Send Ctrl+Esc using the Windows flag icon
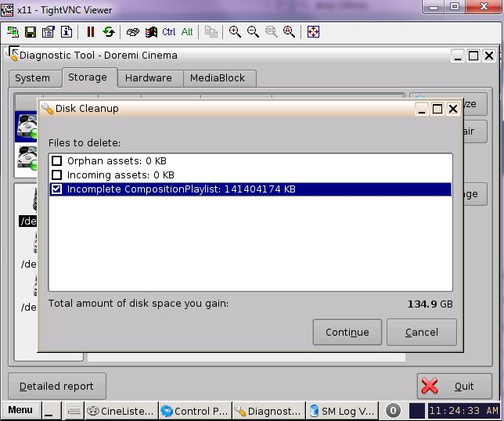 pos(151,32)
